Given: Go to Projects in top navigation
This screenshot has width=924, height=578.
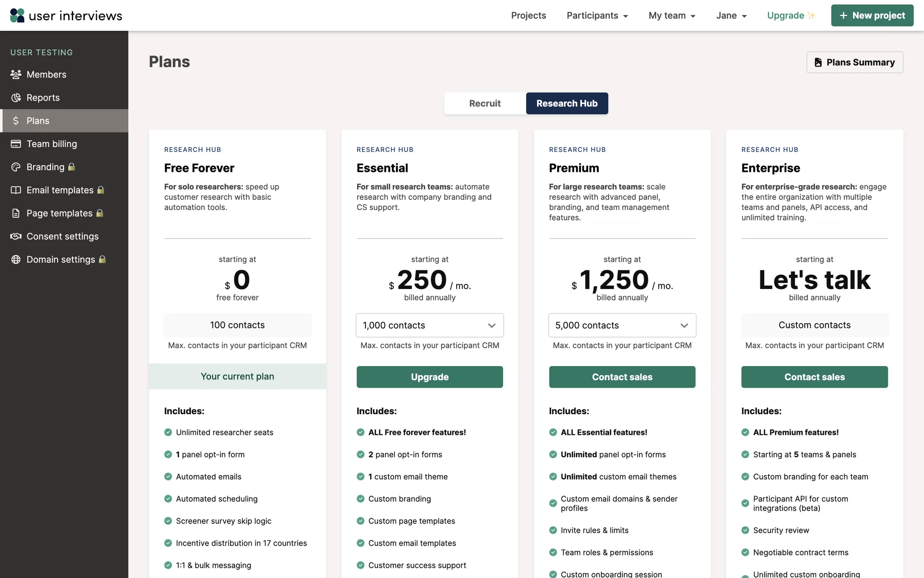Looking at the screenshot, I should (x=528, y=15).
